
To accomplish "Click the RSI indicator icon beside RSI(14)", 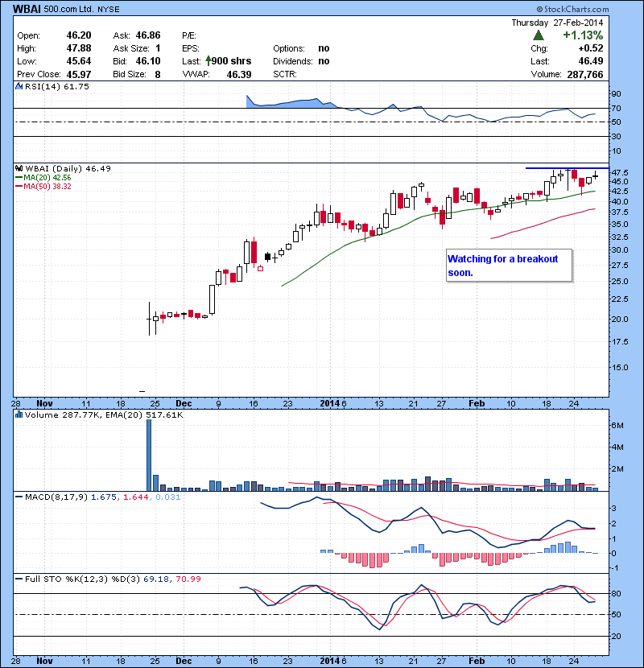I will (x=19, y=86).
